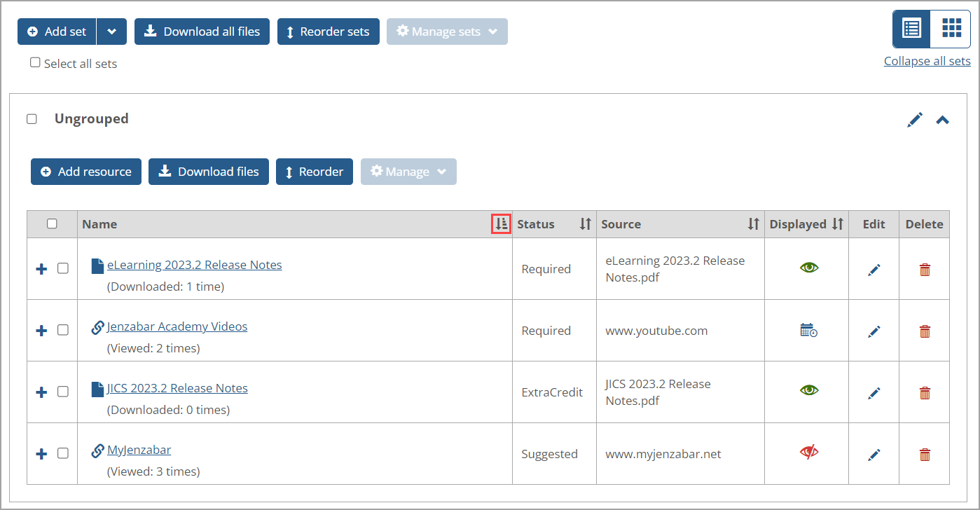Edit the Ungrouped set using the pencil icon
Viewport: 980px width, 510px height.
click(x=915, y=119)
